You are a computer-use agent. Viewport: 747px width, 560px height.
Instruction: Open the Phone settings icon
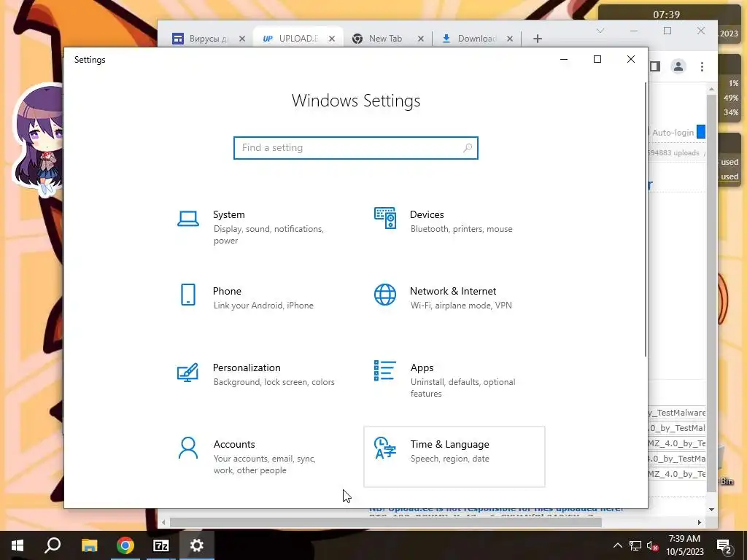click(x=188, y=295)
